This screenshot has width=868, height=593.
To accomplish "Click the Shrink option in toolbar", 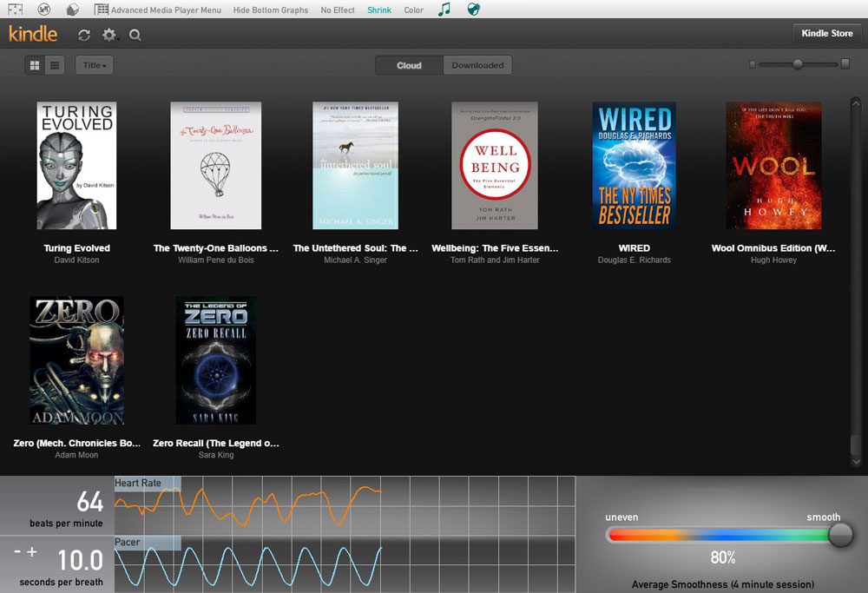I will click(x=378, y=10).
